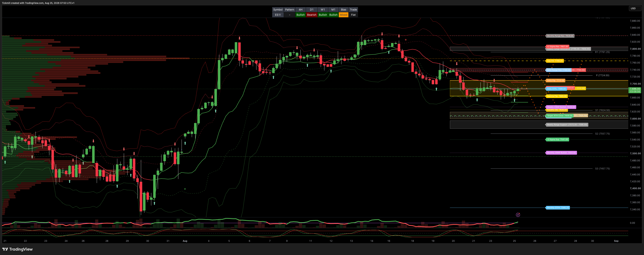Click the Weekly VWAP Bullish 7634.00 label

pyautogui.click(x=561, y=107)
